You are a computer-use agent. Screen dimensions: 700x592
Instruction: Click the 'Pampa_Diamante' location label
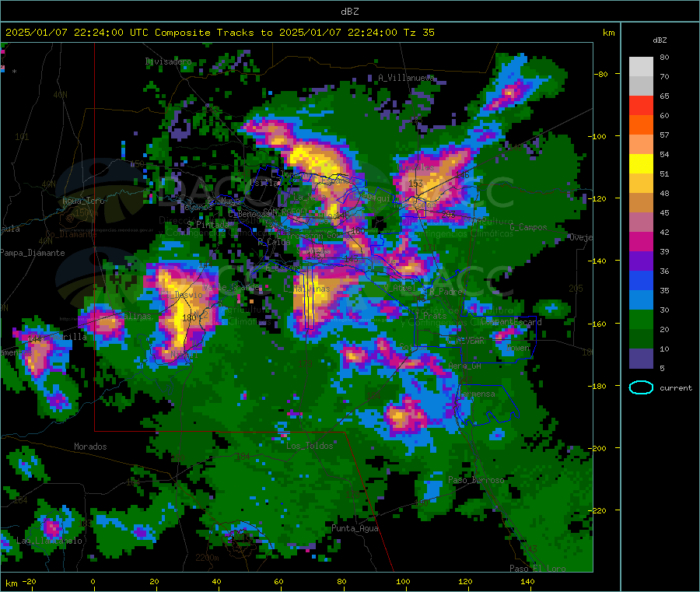point(33,253)
